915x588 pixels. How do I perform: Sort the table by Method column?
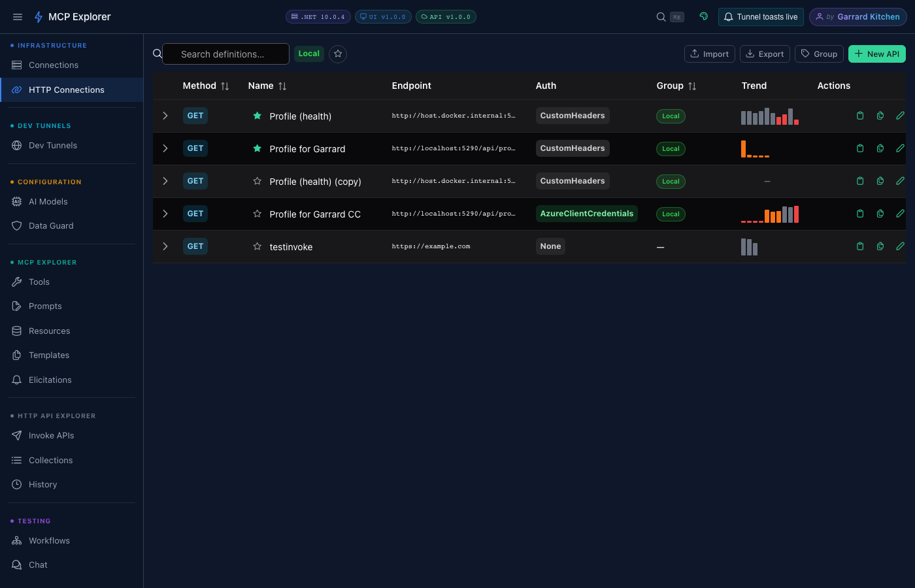[225, 86]
